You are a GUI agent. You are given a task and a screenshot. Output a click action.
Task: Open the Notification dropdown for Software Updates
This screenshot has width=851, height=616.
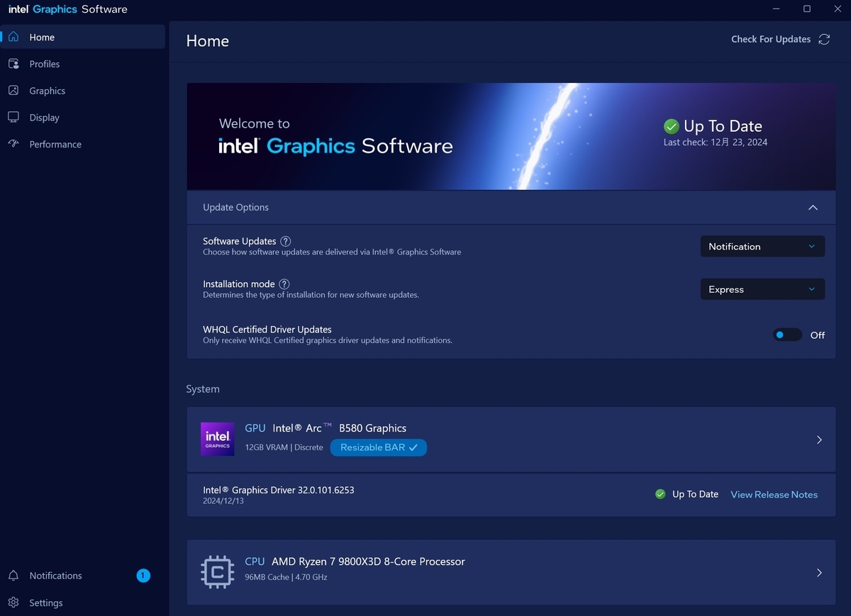pyautogui.click(x=762, y=246)
